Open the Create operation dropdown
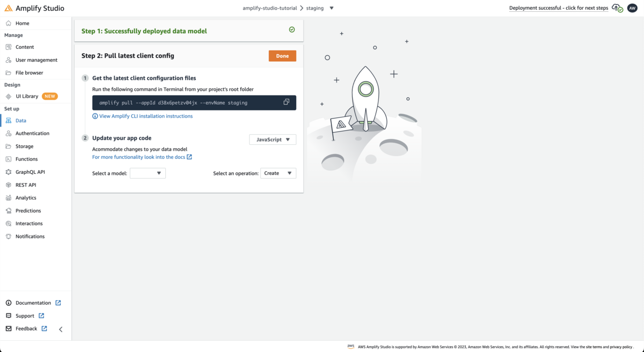Viewport: 644px width, 352px height. 278,173
